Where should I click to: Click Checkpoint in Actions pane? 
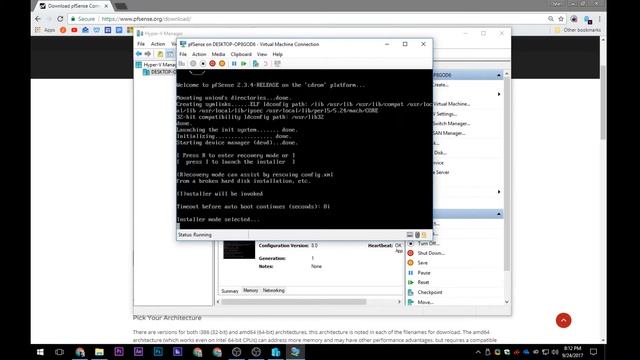(429, 292)
